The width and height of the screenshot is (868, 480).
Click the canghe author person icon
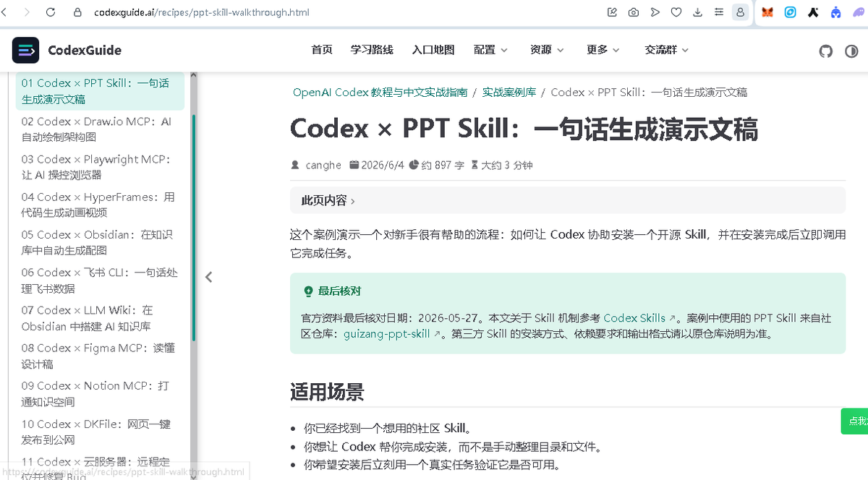295,165
